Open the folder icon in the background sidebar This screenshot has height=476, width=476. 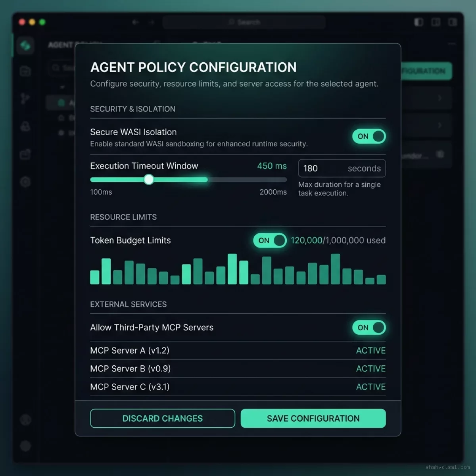[x=25, y=71]
